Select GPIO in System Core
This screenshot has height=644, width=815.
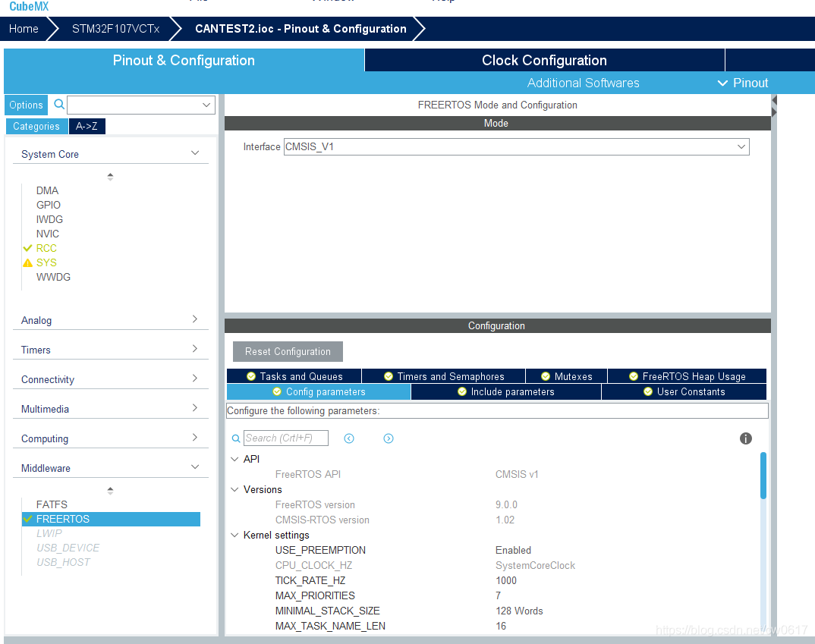(49, 205)
